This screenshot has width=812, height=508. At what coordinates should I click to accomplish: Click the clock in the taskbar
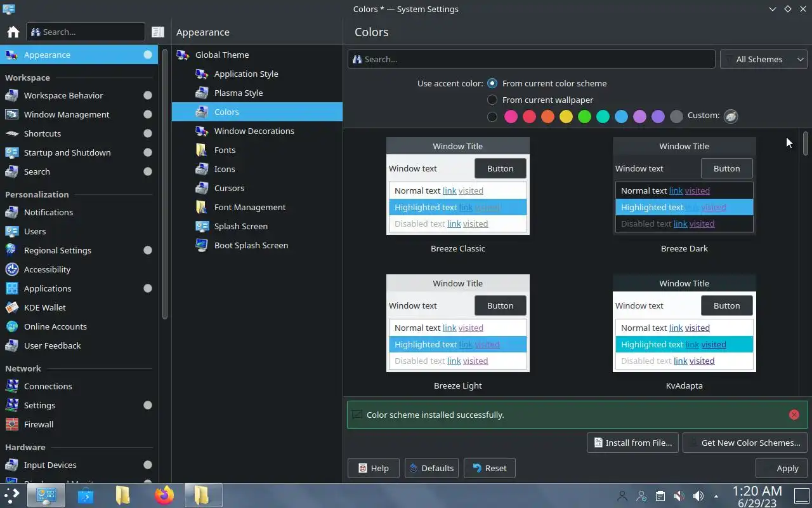point(757,496)
